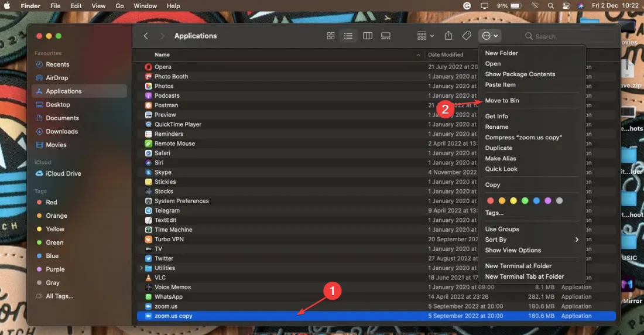Switch to list view
The width and height of the screenshot is (644, 335).
click(348, 36)
